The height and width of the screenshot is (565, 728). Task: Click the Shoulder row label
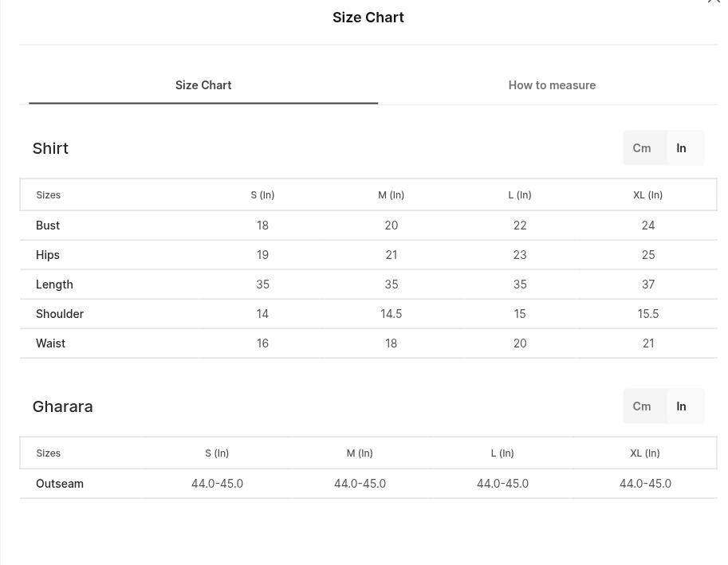coord(60,314)
